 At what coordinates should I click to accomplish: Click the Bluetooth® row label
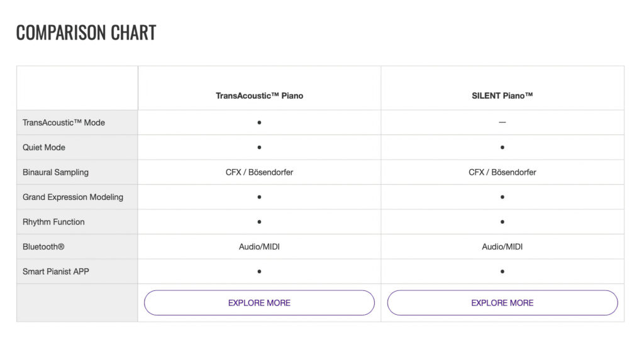43,246
